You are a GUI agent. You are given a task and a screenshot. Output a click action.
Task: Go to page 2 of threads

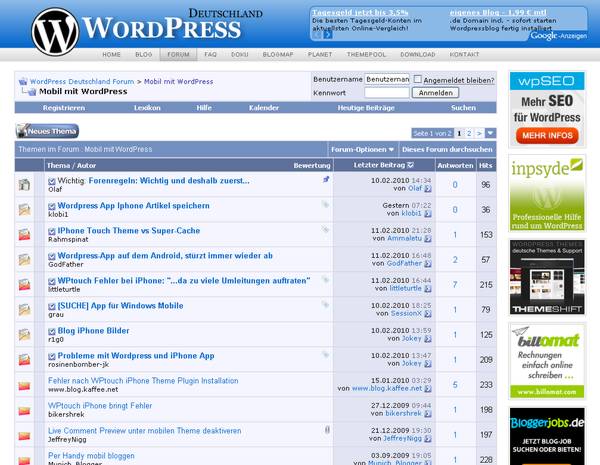pyautogui.click(x=469, y=133)
